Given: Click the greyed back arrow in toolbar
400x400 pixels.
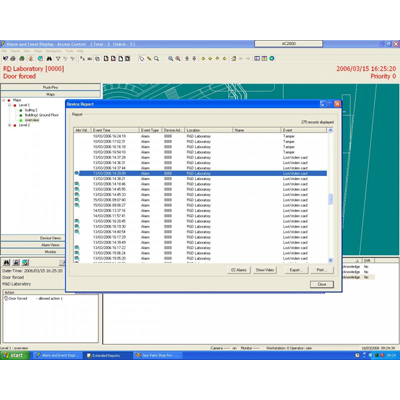Looking at the screenshot, I should pyautogui.click(x=241, y=59).
